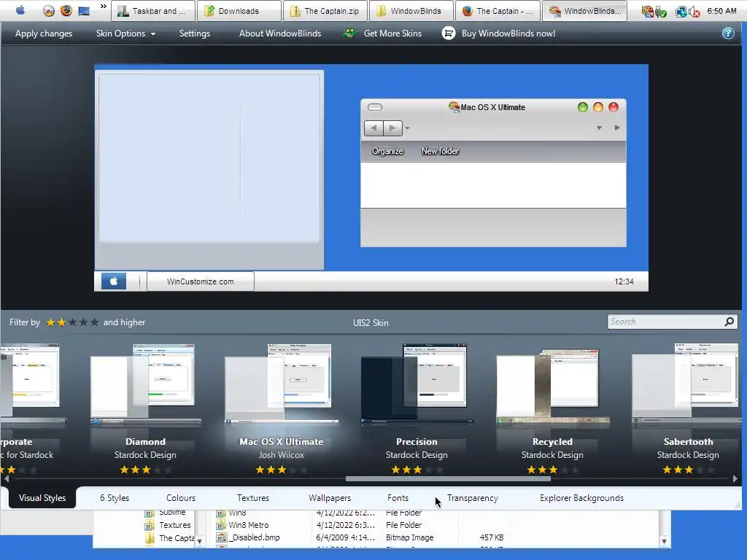Set the rating filter to one star
This screenshot has width=747, height=560.
tap(50, 322)
